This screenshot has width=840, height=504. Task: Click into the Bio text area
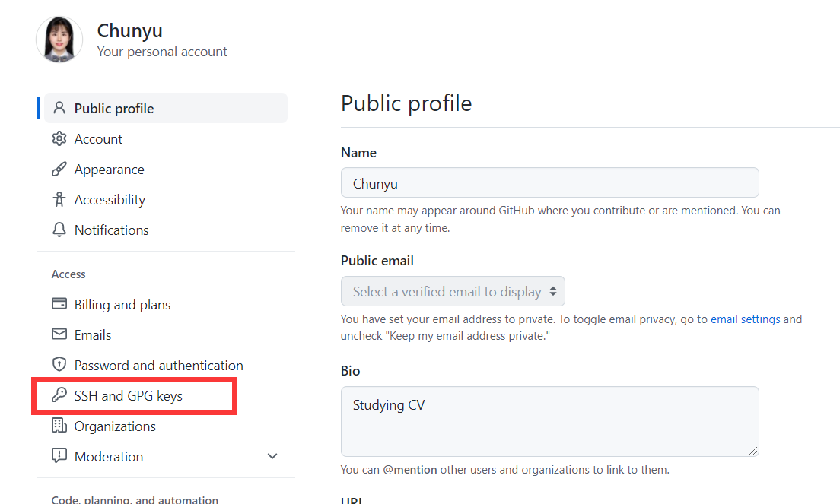pos(549,421)
